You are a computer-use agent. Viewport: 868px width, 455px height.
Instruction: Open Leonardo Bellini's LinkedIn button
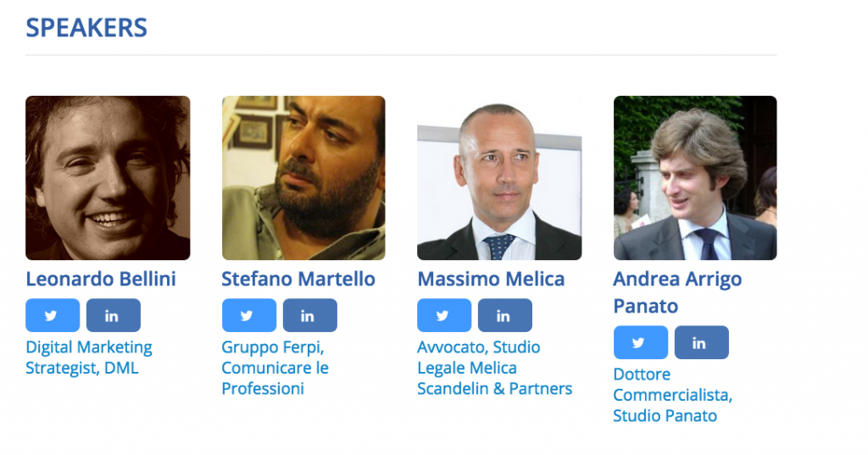pyautogui.click(x=114, y=315)
